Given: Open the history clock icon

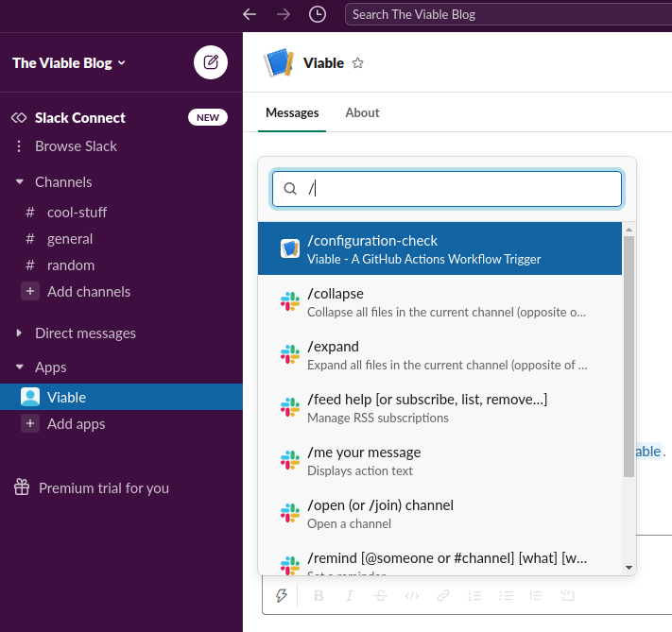Looking at the screenshot, I should pyautogui.click(x=318, y=14).
